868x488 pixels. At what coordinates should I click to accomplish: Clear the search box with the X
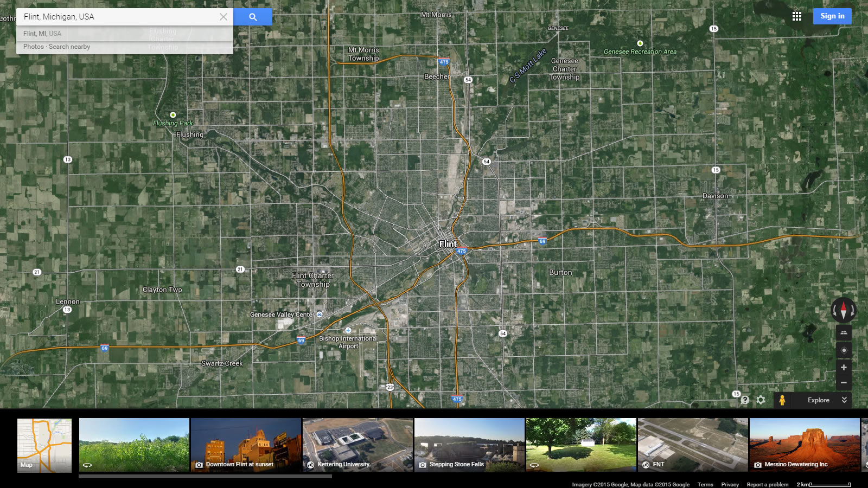pos(224,17)
